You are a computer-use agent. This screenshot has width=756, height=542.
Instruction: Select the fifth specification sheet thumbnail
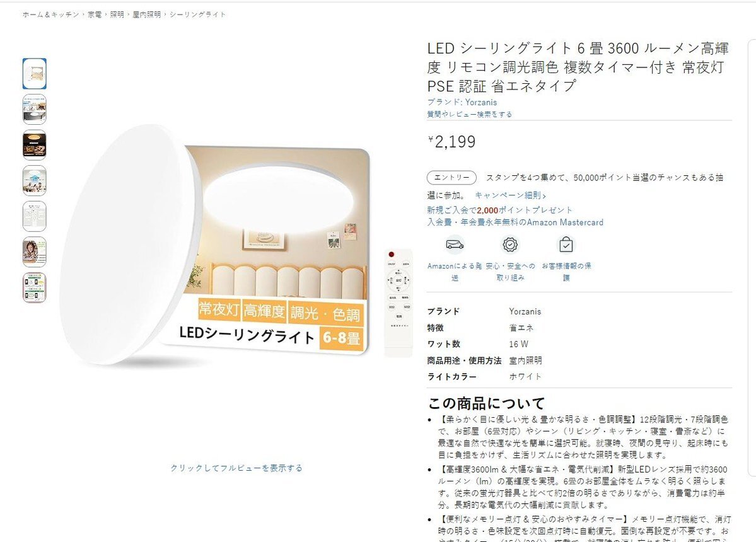pyautogui.click(x=34, y=216)
